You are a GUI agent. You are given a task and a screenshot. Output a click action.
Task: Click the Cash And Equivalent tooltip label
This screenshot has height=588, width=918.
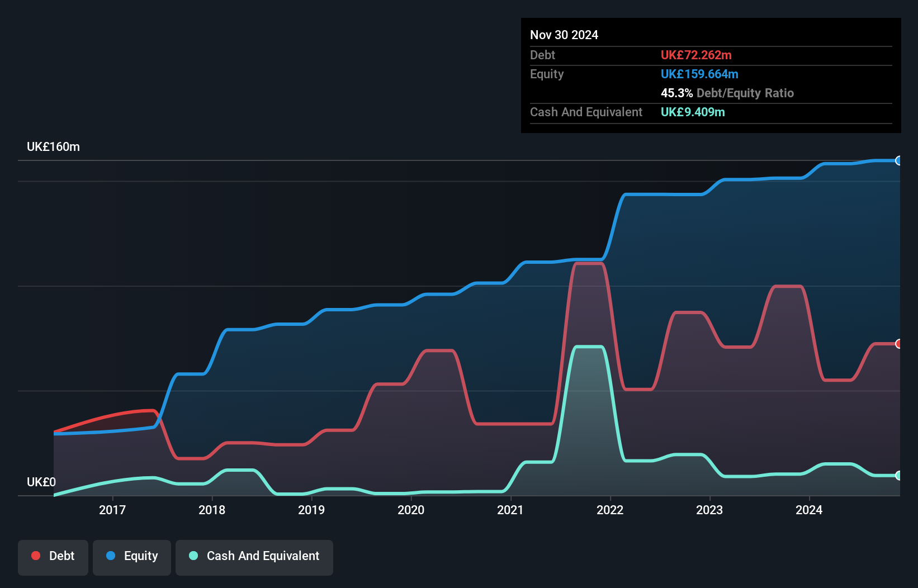586,112
